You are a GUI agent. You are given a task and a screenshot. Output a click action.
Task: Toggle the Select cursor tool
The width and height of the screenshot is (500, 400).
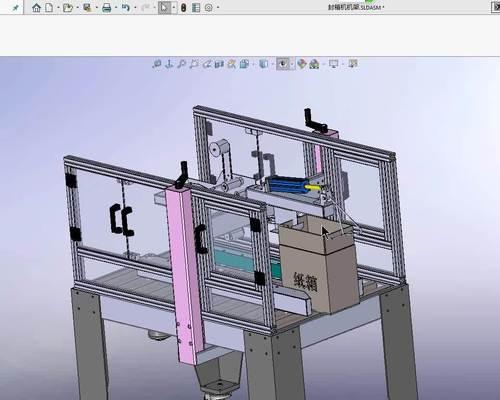(x=164, y=8)
